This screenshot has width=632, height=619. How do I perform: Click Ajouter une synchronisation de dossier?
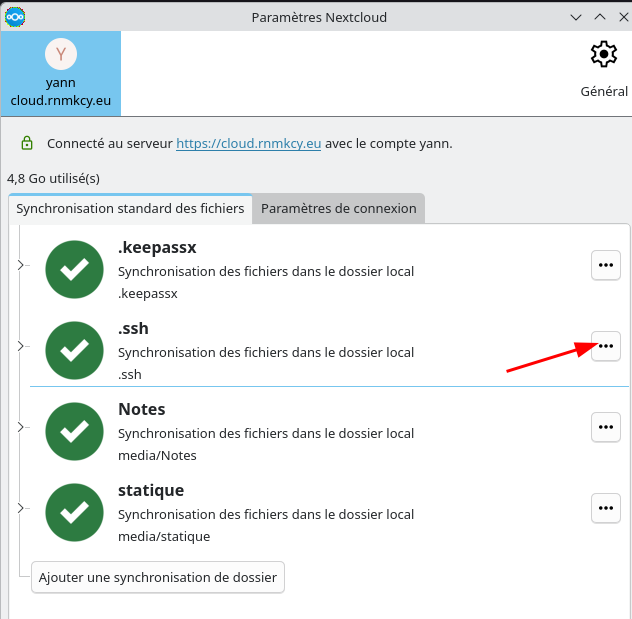(158, 577)
